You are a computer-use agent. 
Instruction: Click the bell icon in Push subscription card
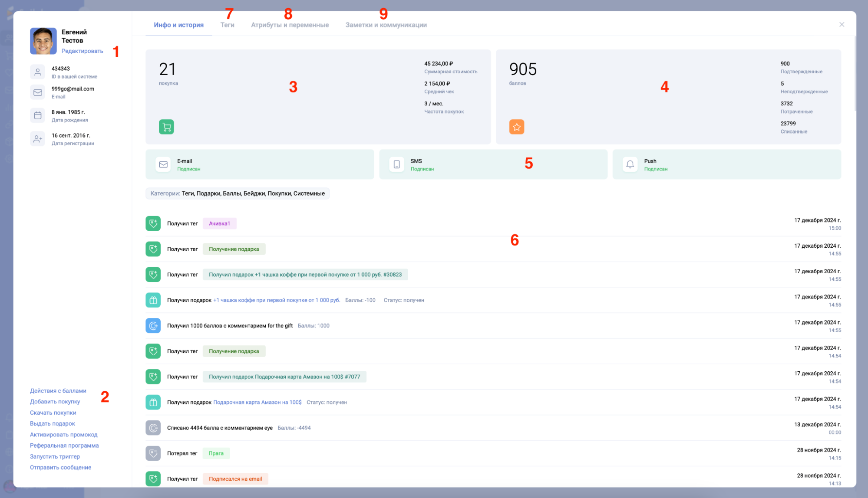630,164
